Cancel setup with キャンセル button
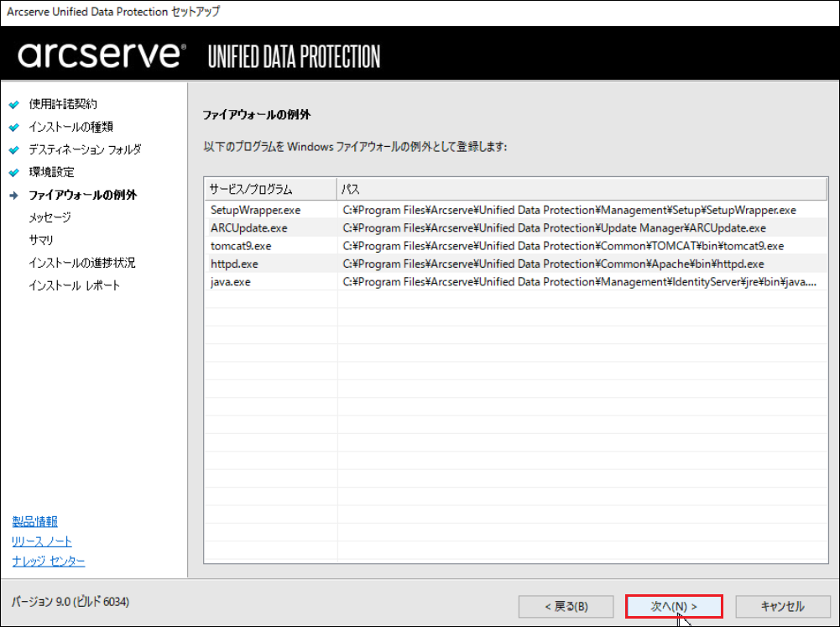Image resolution: width=840 pixels, height=627 pixels. 783,607
